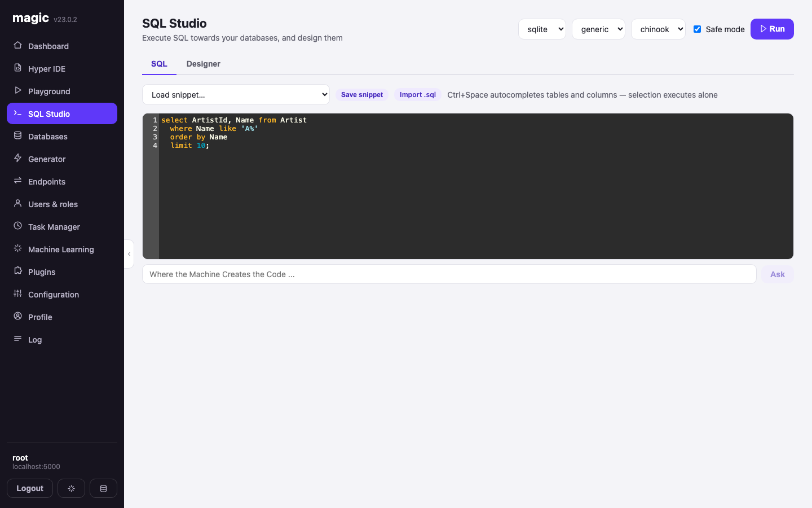Click the Configuration label in sidebar

[54, 295]
